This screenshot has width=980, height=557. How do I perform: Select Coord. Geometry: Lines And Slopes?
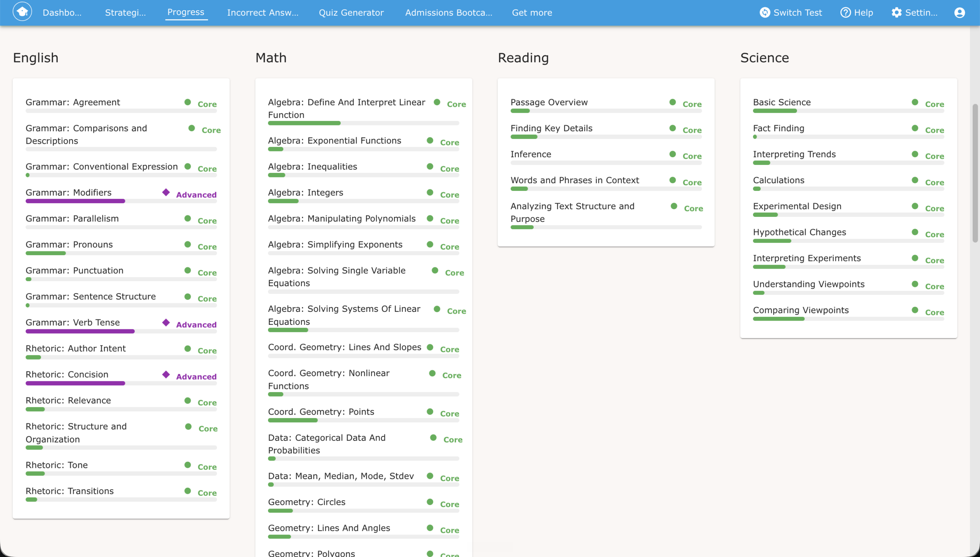click(345, 347)
